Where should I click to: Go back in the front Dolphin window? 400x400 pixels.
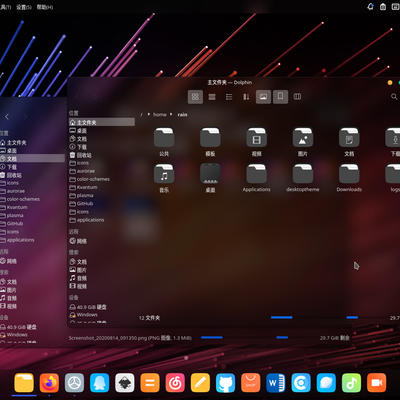click(x=77, y=97)
